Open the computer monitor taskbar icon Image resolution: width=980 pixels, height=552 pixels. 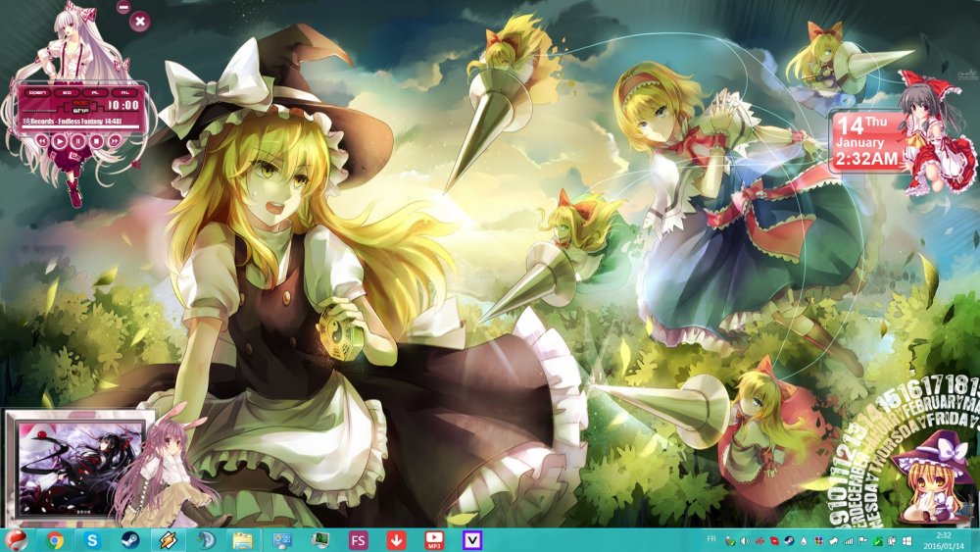[x=320, y=539]
